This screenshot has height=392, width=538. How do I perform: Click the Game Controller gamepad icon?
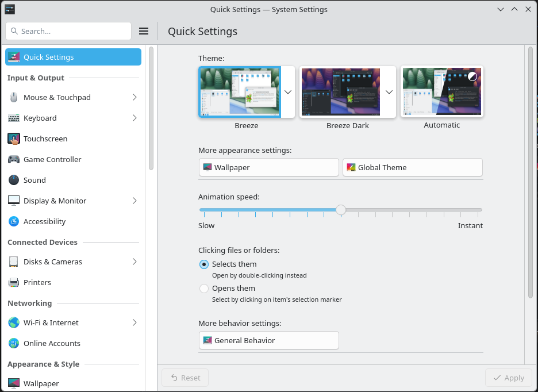pyautogui.click(x=14, y=159)
